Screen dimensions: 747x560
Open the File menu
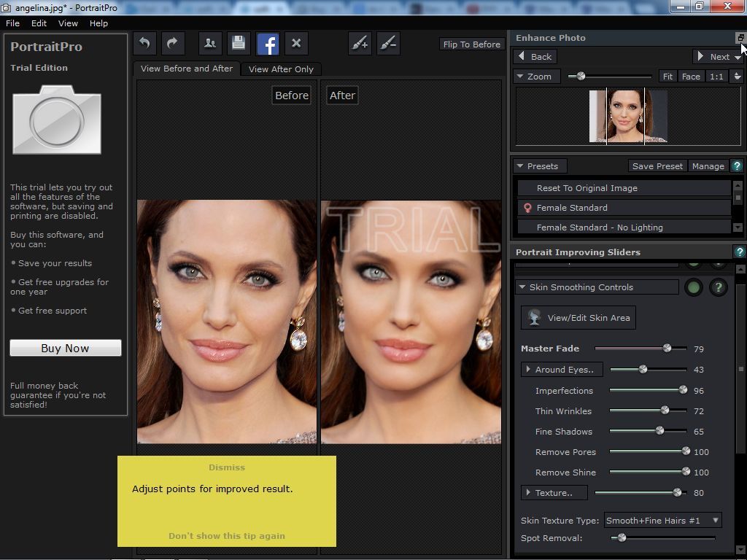(x=12, y=23)
